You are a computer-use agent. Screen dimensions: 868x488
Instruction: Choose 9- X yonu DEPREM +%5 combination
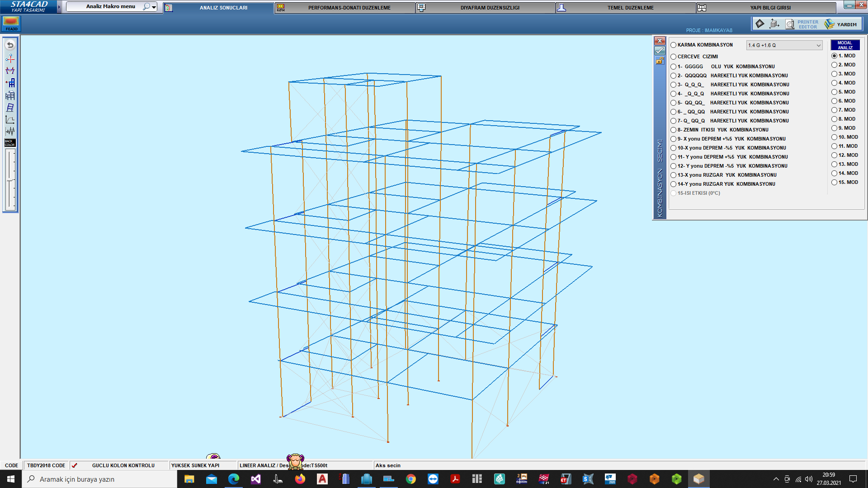674,139
